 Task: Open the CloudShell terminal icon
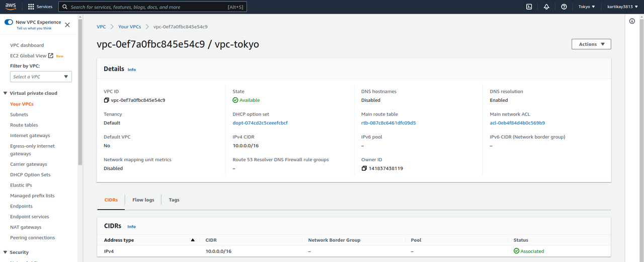(529, 7)
